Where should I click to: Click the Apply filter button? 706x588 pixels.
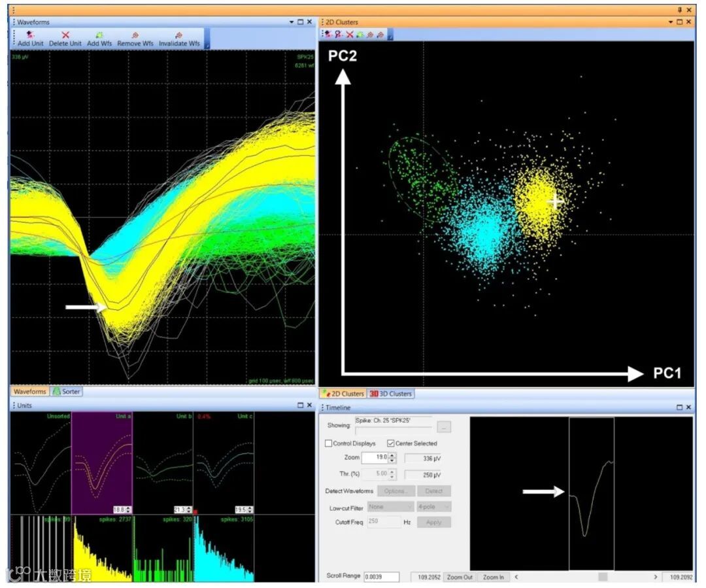tap(434, 522)
